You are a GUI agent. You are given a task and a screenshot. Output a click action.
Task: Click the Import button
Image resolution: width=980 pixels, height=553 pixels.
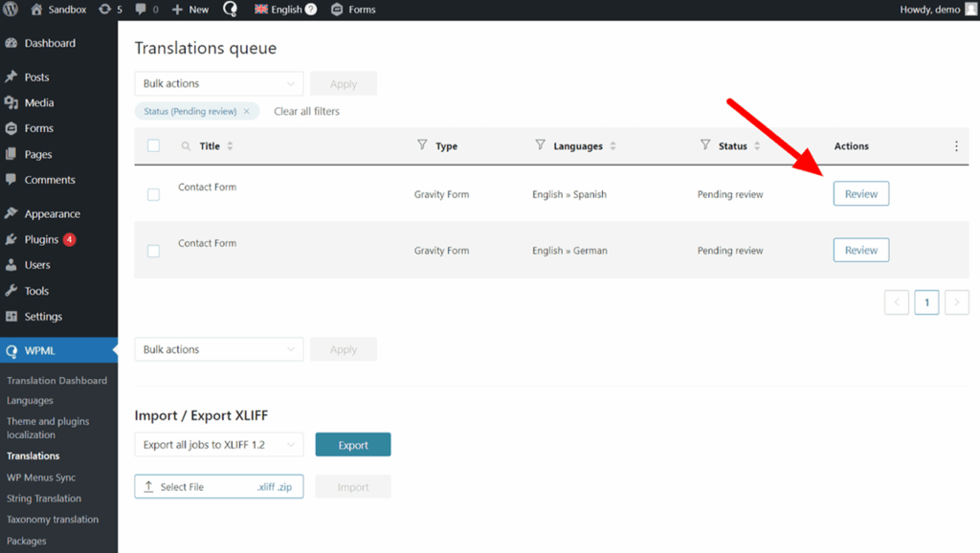[353, 487]
